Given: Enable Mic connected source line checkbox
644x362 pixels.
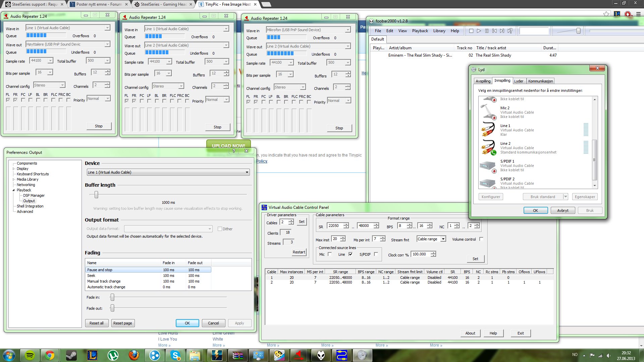Looking at the screenshot, I should pos(330,254).
